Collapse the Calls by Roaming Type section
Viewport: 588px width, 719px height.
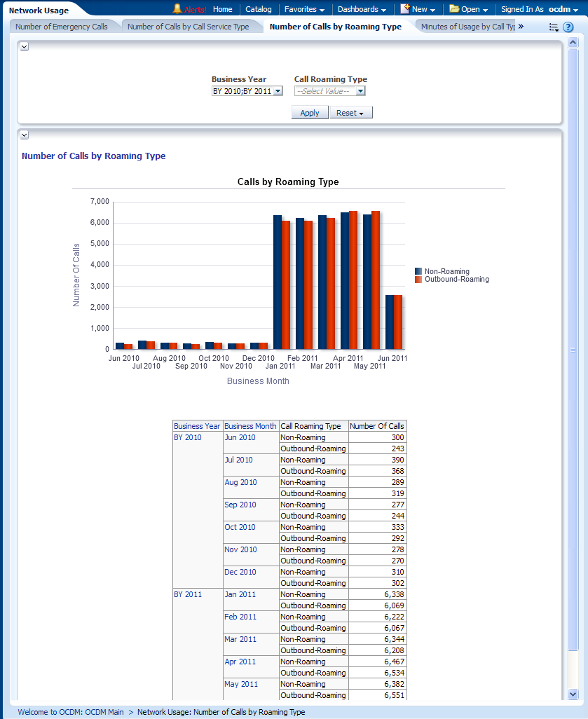24,135
